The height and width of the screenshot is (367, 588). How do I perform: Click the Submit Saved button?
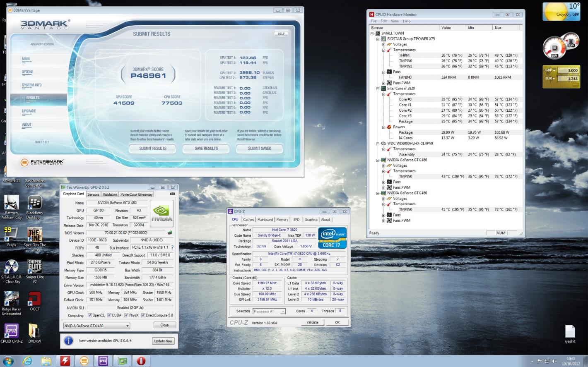click(x=260, y=149)
